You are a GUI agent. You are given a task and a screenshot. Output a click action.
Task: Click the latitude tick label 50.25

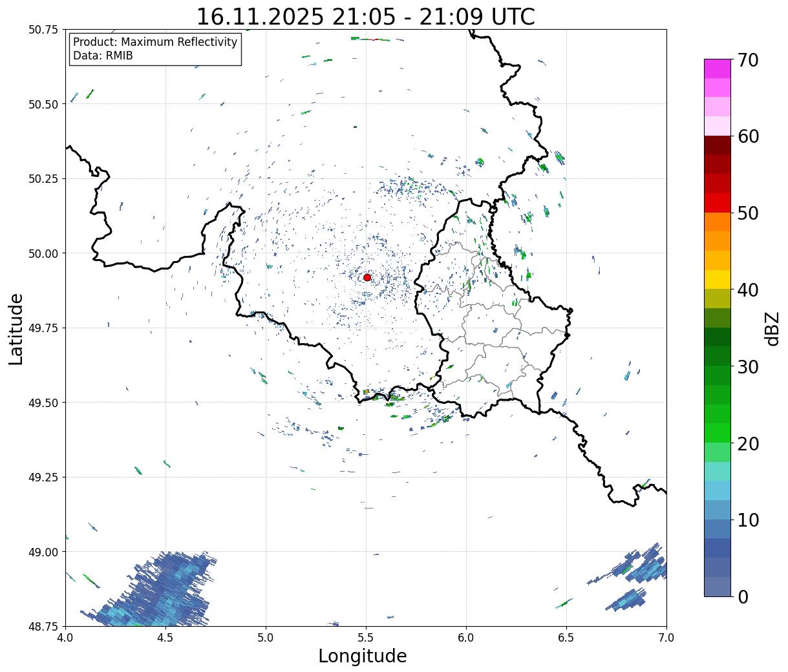(43, 179)
